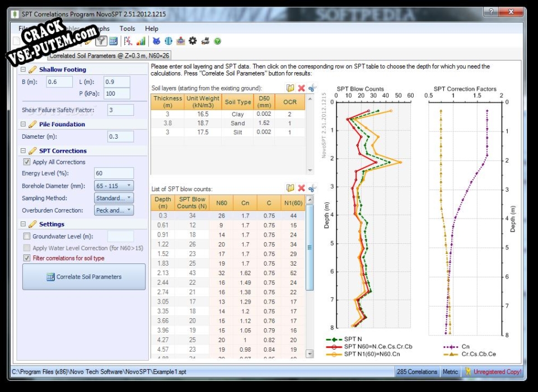The height and width of the screenshot is (392, 538).
Task: Click the Correlate Soil Parameters button
Action: point(84,276)
